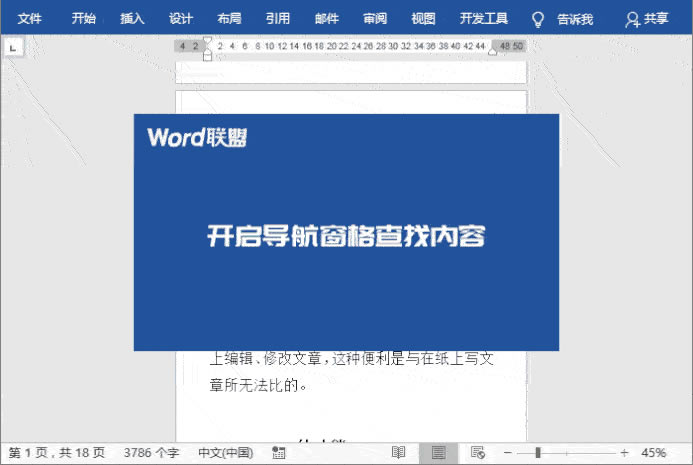Click the word count 3786 个字

151,453
